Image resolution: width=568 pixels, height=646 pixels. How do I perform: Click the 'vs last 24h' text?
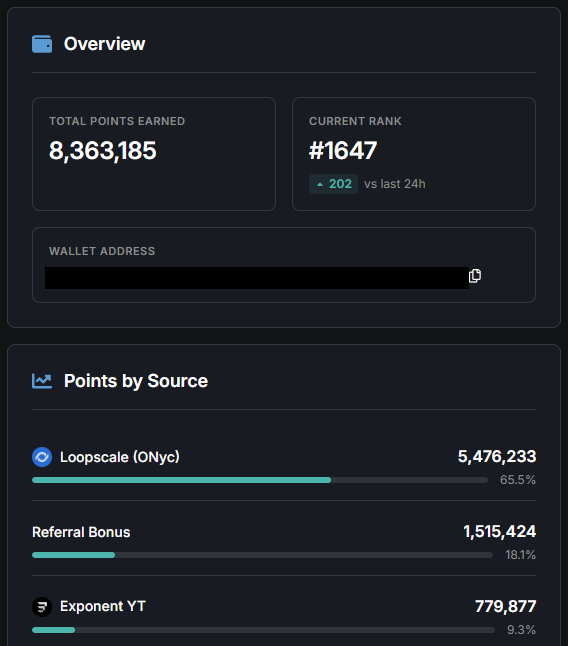pyautogui.click(x=395, y=184)
